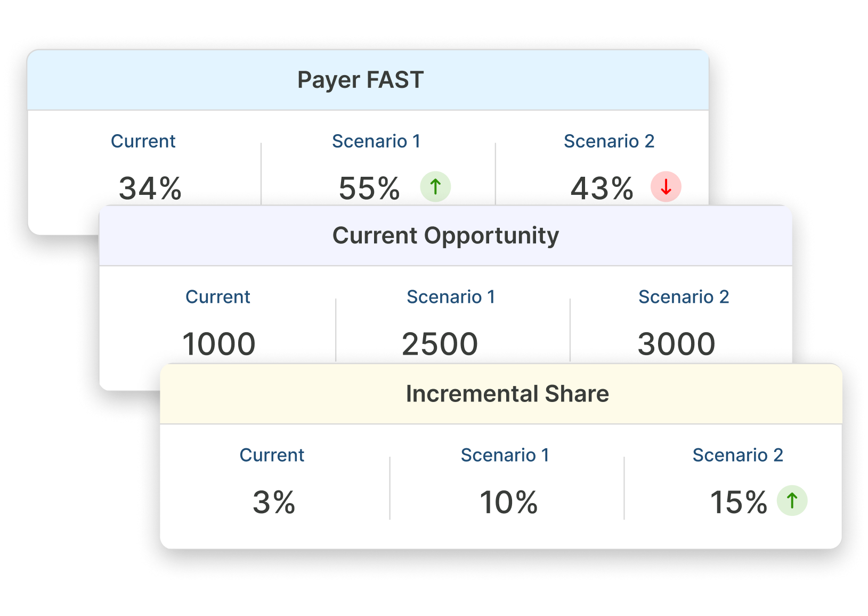Click green up arrow beside 55%

(435, 187)
